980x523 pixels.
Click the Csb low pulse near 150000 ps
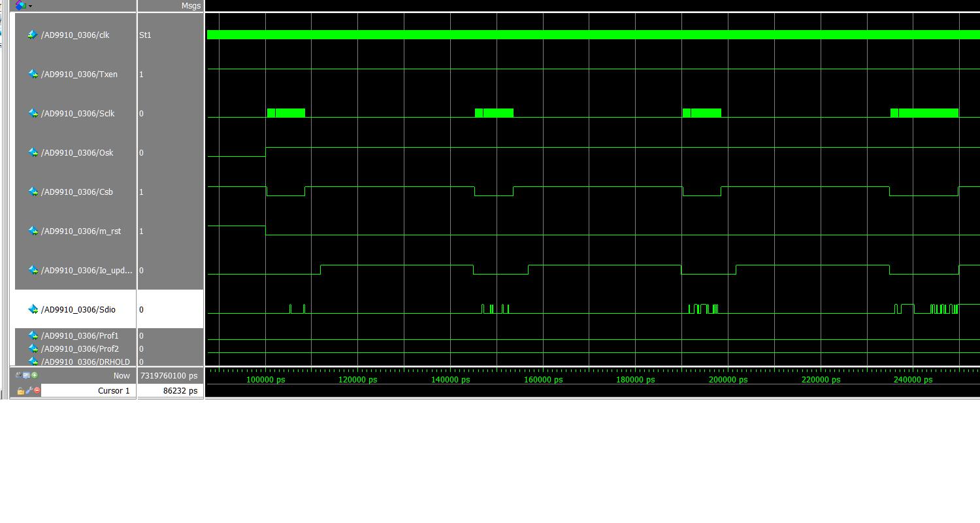pyautogui.click(x=494, y=192)
